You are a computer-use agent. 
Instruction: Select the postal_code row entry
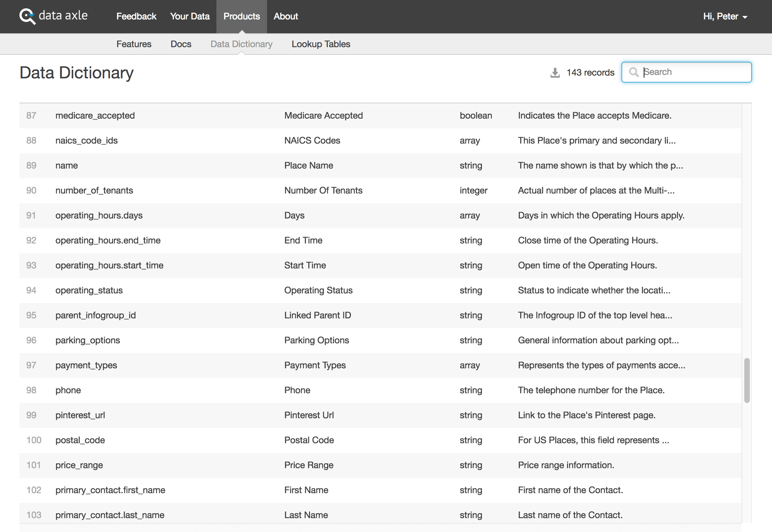[80, 440]
